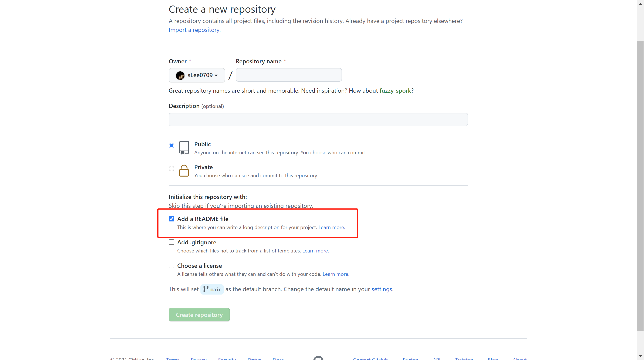Viewport: 644px width, 360px height.
Task: Click the Description optional text field
Action: (318, 119)
